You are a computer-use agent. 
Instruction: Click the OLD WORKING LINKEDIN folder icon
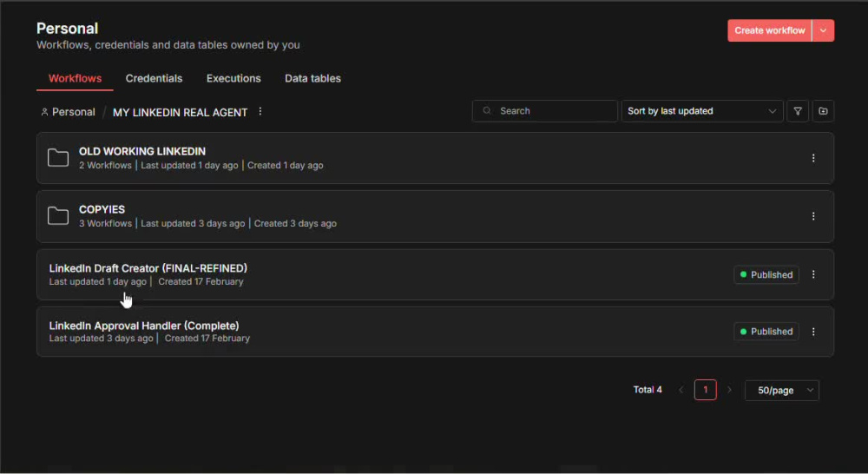58,158
